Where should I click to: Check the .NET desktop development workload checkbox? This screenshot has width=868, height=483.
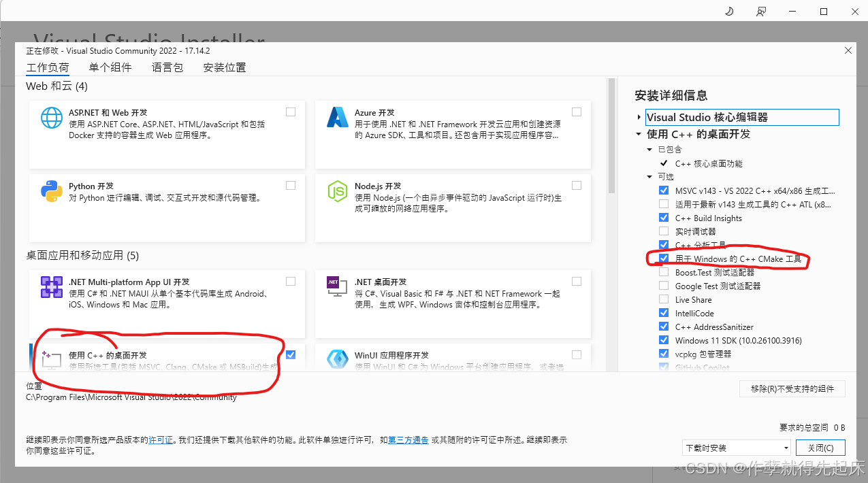(x=577, y=281)
